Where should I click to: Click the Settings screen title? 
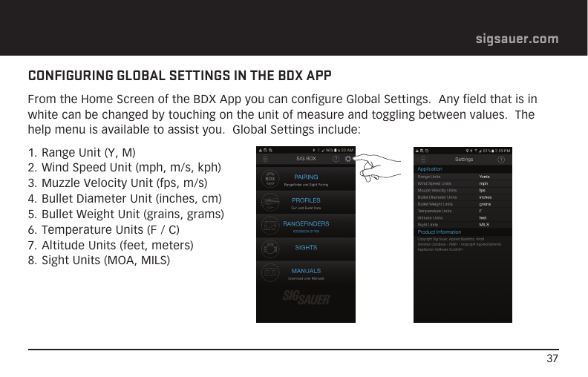pos(464,160)
